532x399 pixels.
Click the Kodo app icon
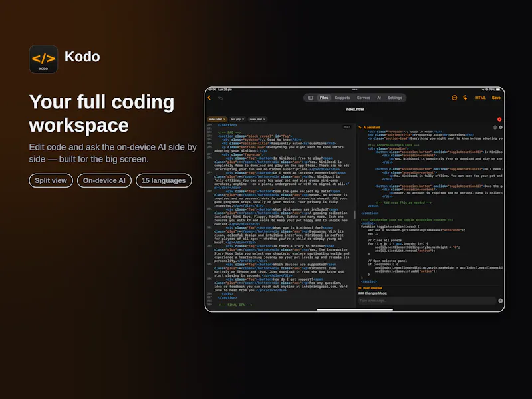click(x=43, y=59)
